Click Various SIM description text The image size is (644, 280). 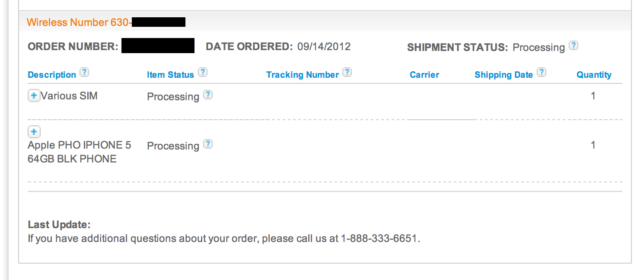coord(69,95)
